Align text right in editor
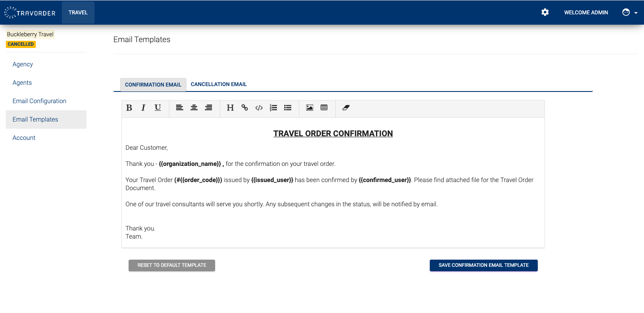Viewport: 644px width, 313px height. pos(208,108)
